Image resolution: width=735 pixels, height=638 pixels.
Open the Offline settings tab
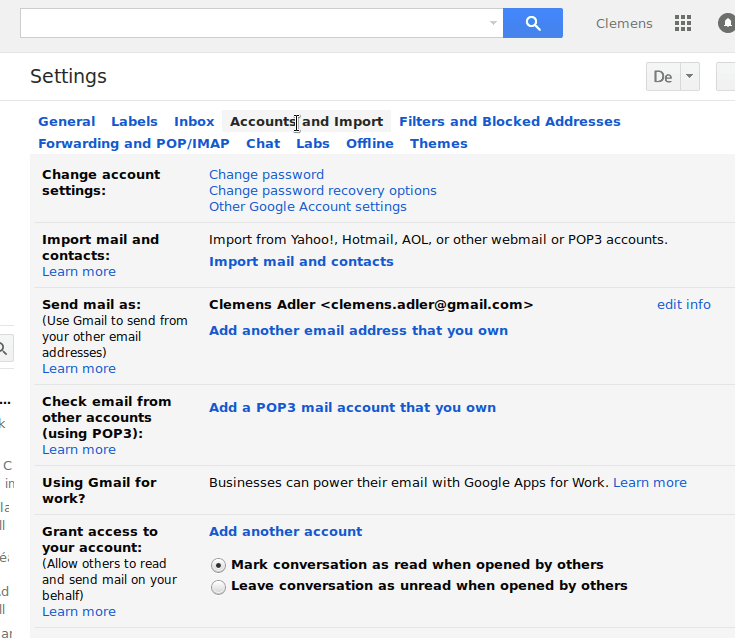tap(370, 143)
